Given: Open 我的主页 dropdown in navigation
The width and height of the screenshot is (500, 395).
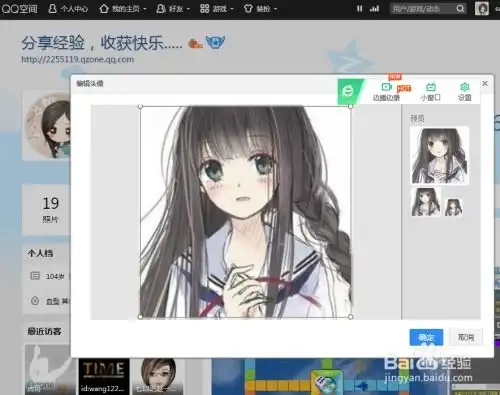Looking at the screenshot, I should [123, 9].
